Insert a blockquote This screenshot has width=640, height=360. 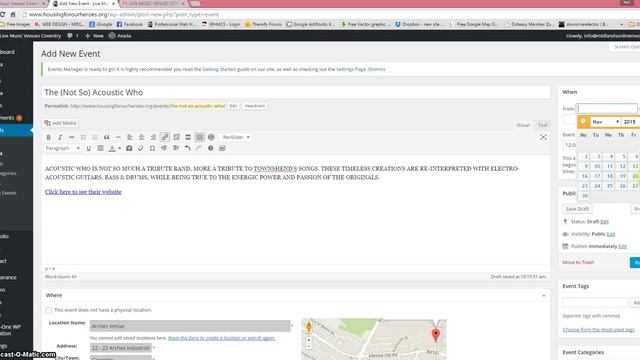107,137
